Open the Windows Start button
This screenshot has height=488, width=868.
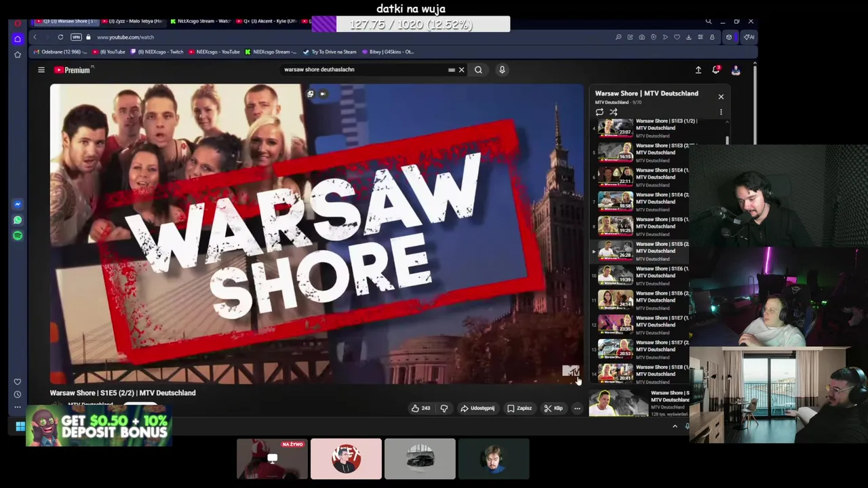pyautogui.click(x=20, y=426)
